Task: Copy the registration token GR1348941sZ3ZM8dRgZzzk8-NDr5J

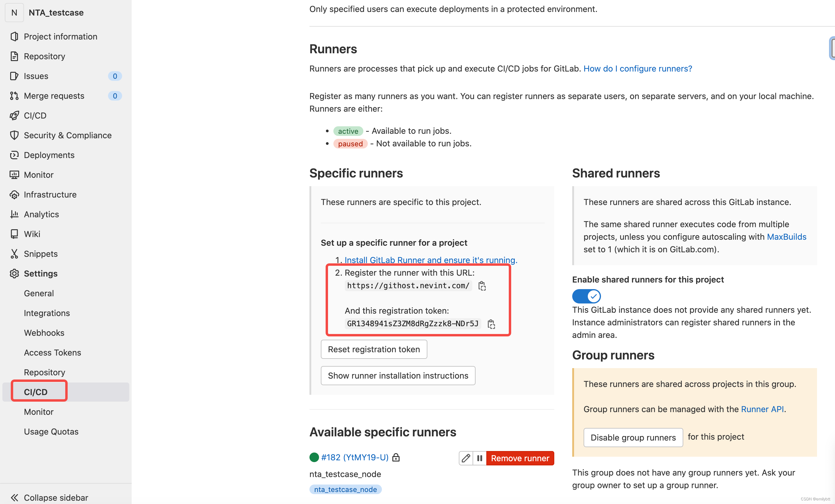Action: tap(491, 324)
